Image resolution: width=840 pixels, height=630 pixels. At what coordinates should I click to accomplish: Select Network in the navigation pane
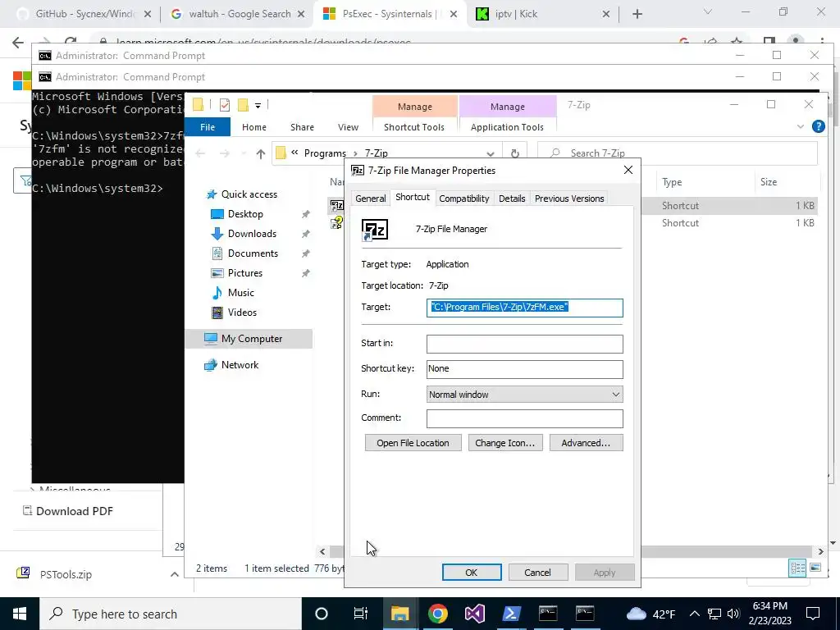[240, 365]
